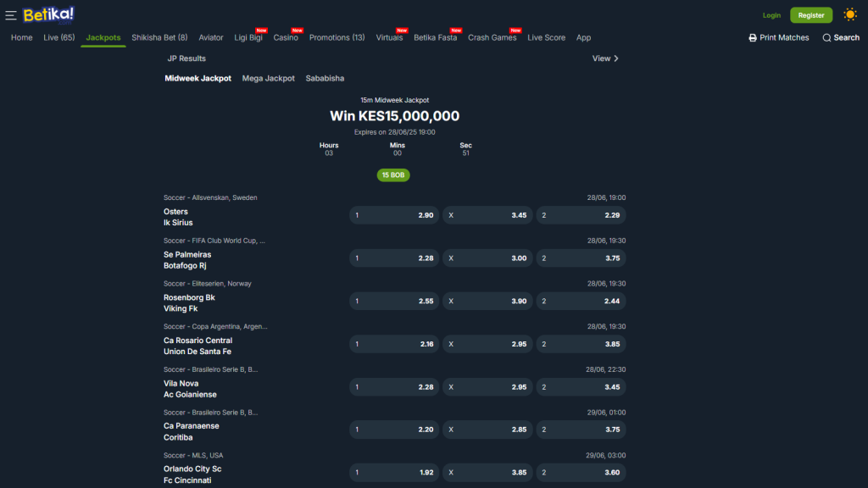Pick draw 3.90 for Rosenborg vs Viking

[487, 301]
